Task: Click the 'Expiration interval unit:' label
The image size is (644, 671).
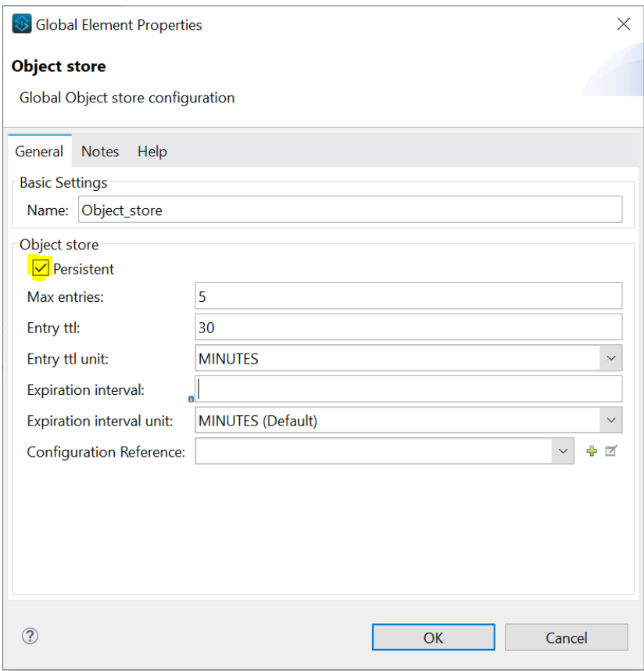Action: [100, 421]
